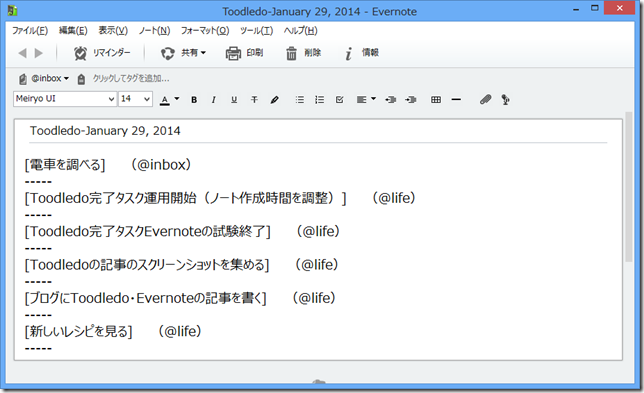Click the Reminder alarm clock icon

80,53
